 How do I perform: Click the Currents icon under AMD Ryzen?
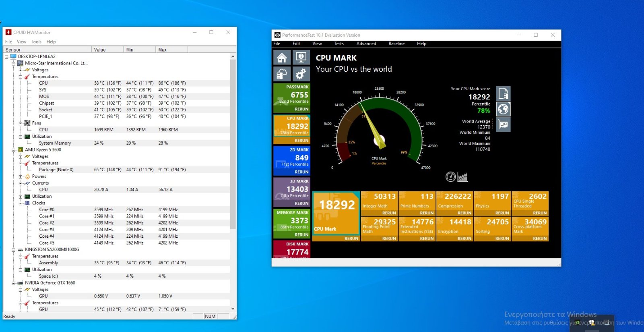tap(27, 183)
